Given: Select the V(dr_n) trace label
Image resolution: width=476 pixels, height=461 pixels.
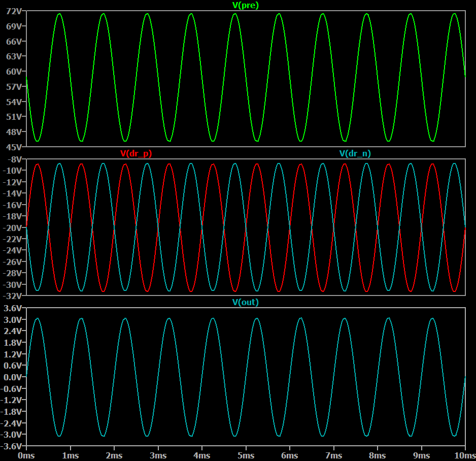Looking at the screenshot, I should pyautogui.click(x=355, y=154).
